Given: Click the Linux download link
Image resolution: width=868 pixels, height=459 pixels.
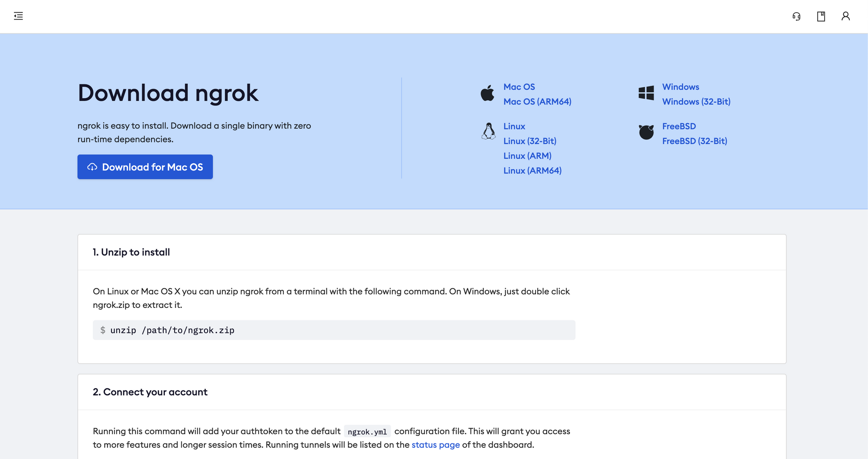Looking at the screenshot, I should [514, 126].
